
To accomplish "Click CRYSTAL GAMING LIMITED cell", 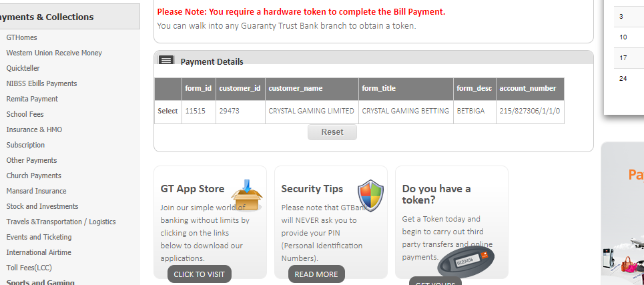I will [x=311, y=111].
